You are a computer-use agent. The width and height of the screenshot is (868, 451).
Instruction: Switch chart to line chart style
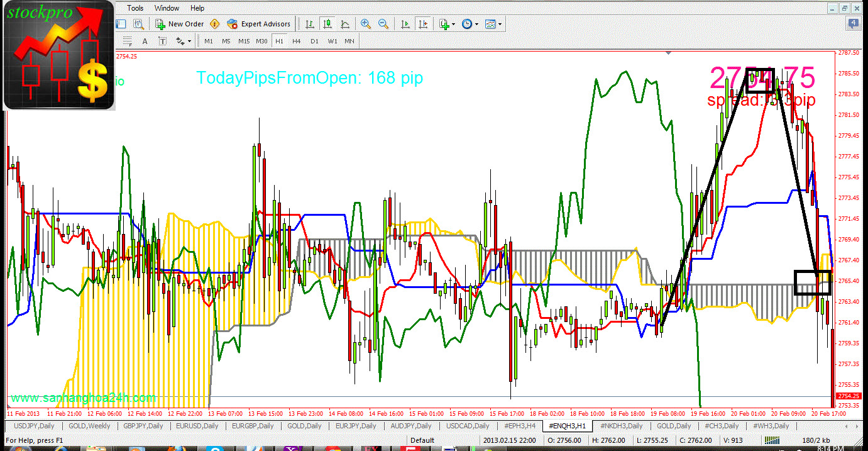click(x=345, y=24)
